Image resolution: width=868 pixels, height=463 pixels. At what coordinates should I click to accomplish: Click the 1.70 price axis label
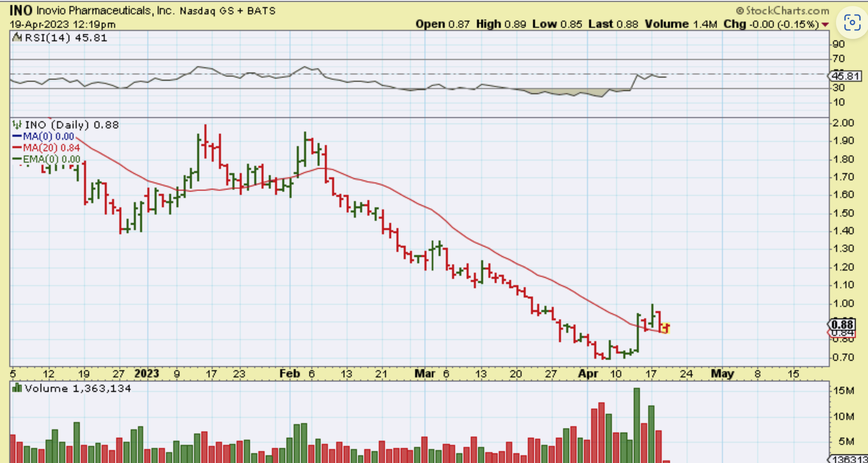pos(843,177)
